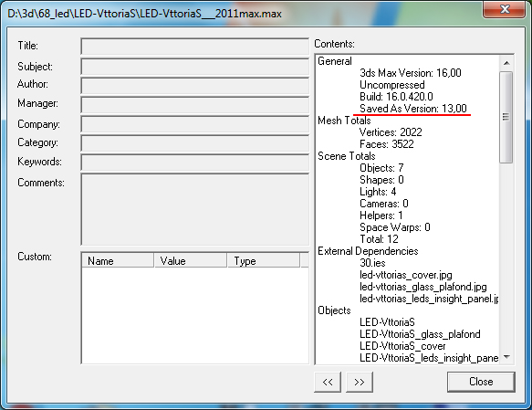The width and height of the screenshot is (532, 410).
Task: Select the Company input field
Action: click(194, 124)
